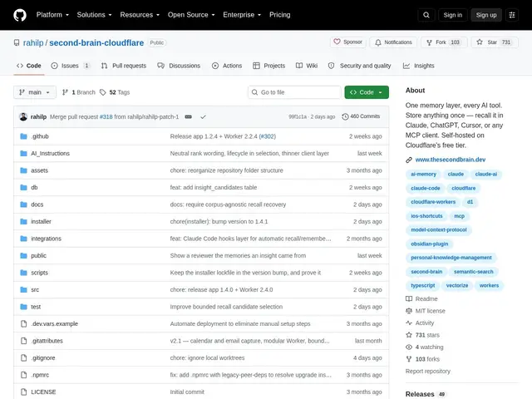This screenshot has width=532, height=399.
Task: Open the .dev.vars.example file
Action: click(x=54, y=323)
